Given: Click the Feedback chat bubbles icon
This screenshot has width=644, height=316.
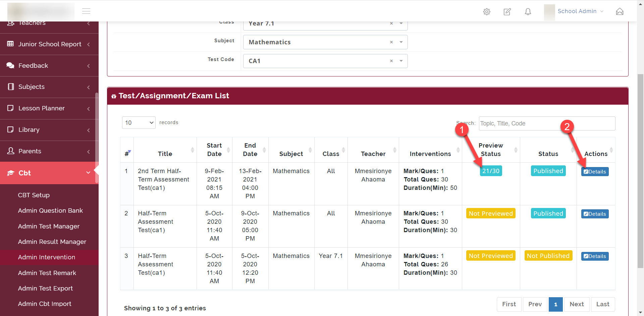Looking at the screenshot, I should 10,65.
